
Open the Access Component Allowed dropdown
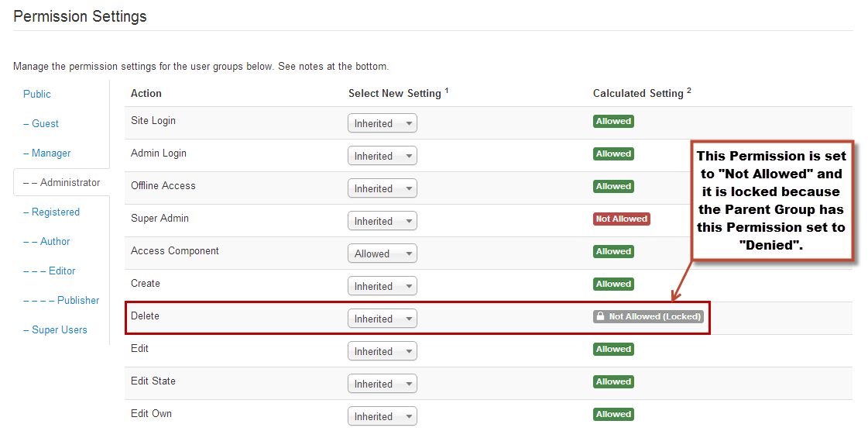(382, 253)
